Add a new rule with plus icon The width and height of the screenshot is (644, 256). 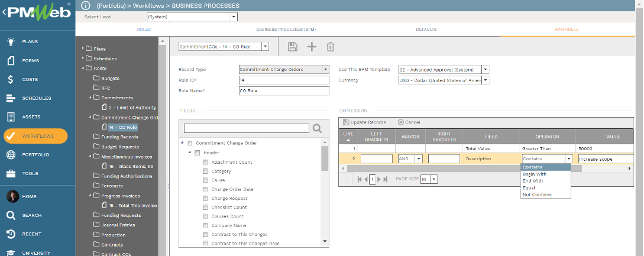click(x=312, y=47)
